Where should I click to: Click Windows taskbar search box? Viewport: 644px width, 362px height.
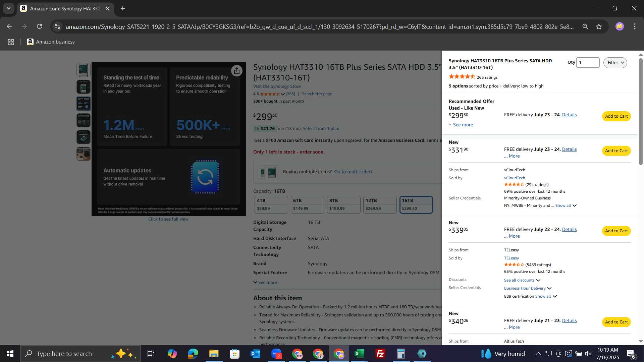coord(80,354)
